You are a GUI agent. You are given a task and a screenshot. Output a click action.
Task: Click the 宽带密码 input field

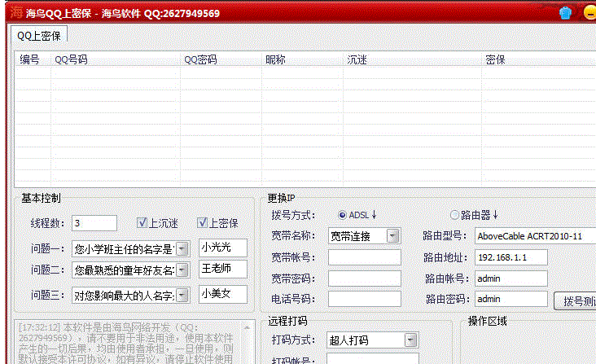tap(364, 278)
